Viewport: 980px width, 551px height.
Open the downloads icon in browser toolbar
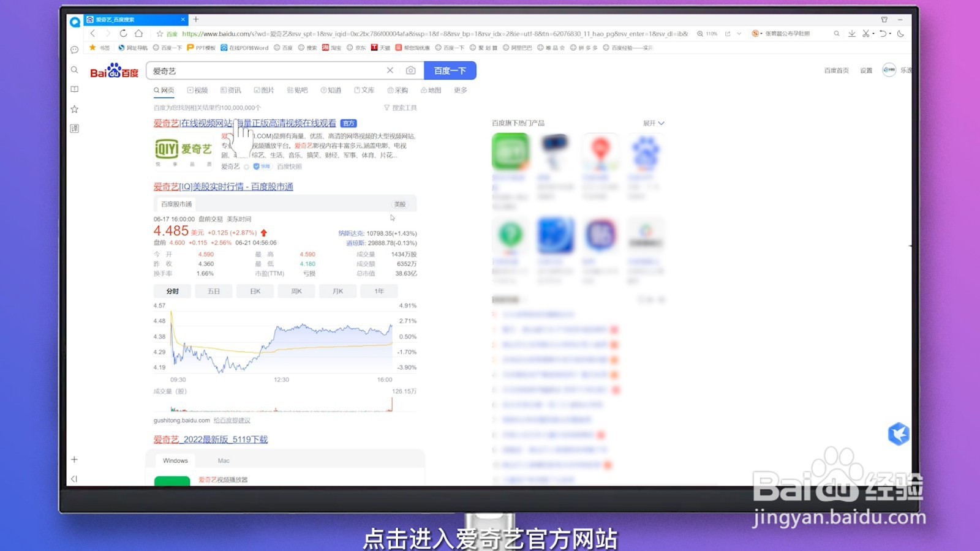pyautogui.click(x=851, y=34)
